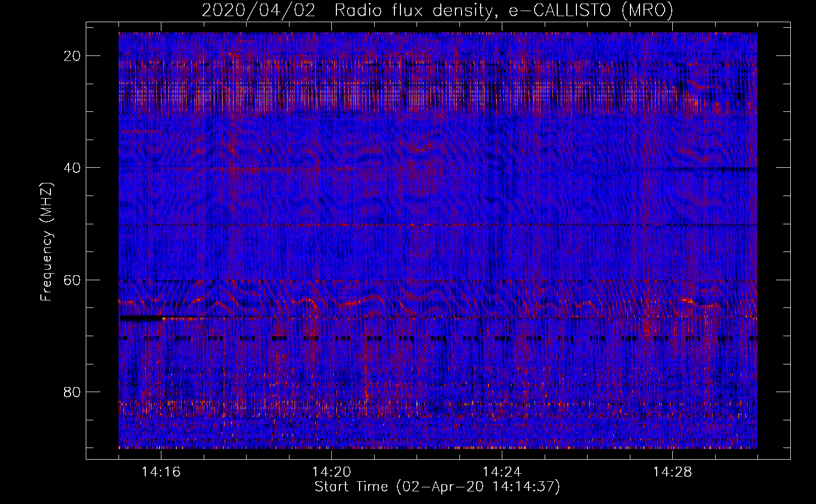The height and width of the screenshot is (504, 816).
Task: Click the 14:20 time tick label
Action: coord(331,472)
